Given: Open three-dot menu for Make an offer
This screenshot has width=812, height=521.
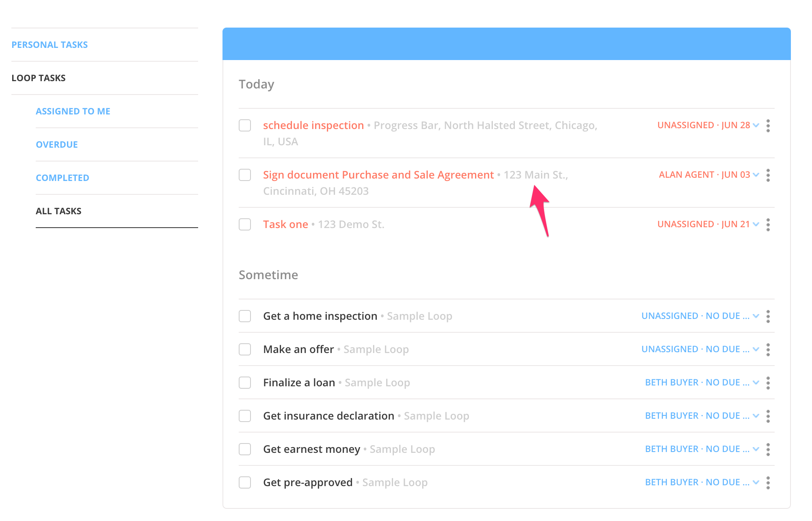Looking at the screenshot, I should click(768, 350).
